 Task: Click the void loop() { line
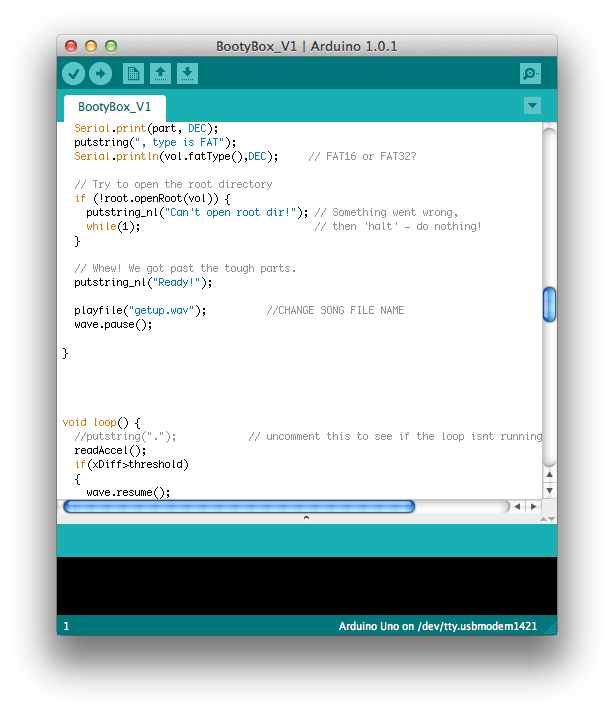pos(102,423)
